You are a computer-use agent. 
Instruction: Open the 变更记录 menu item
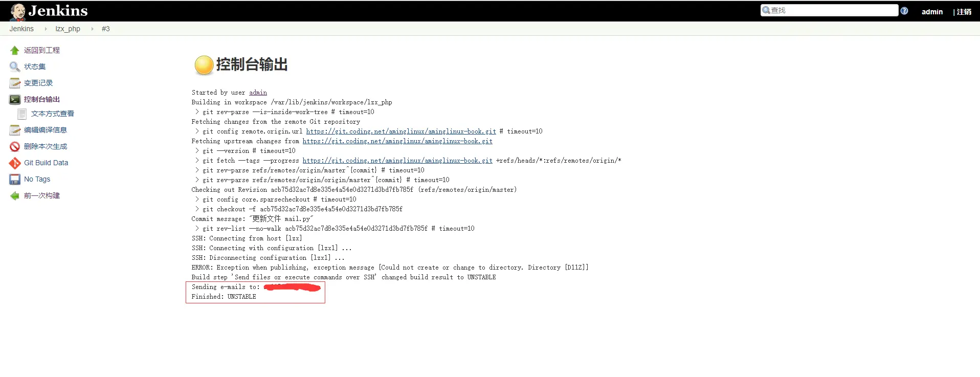(38, 83)
